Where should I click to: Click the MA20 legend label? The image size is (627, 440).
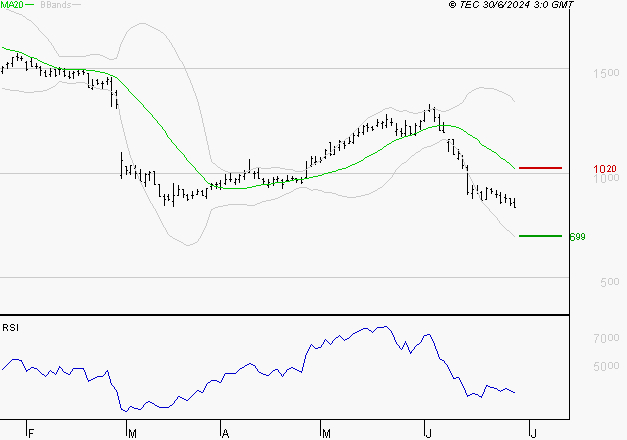coord(12,5)
